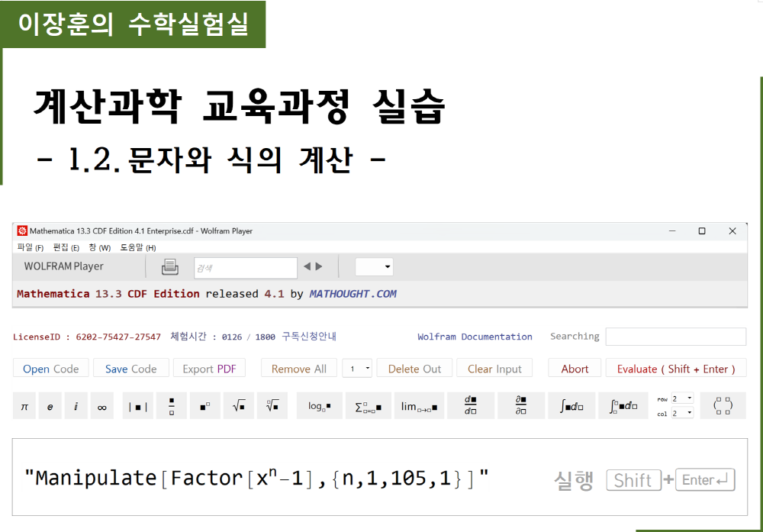Image resolution: width=763 pixels, height=532 pixels.
Task: Click the 구독신청안내 subscription link
Action: 309,337
